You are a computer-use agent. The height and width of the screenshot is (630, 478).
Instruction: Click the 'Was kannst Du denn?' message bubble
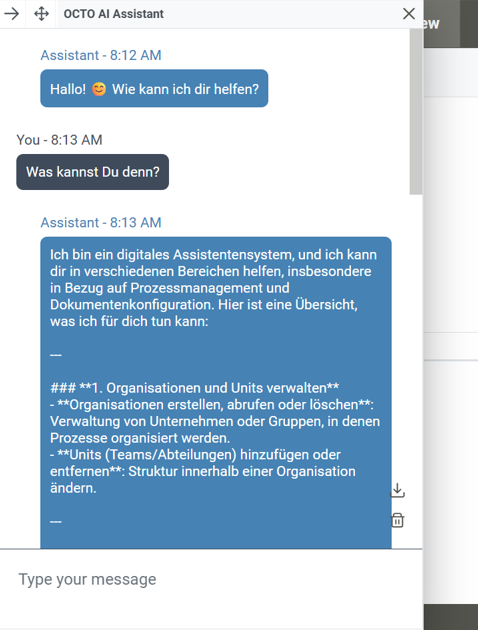coord(92,172)
